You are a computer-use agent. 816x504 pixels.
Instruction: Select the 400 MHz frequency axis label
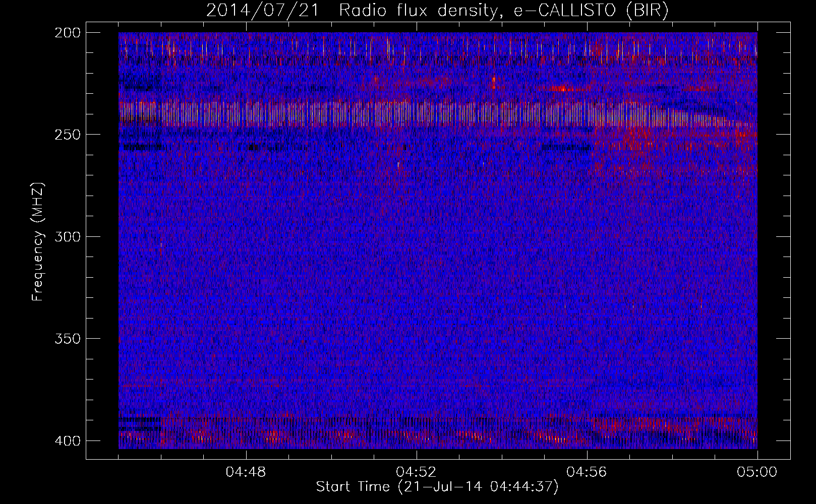[68, 441]
